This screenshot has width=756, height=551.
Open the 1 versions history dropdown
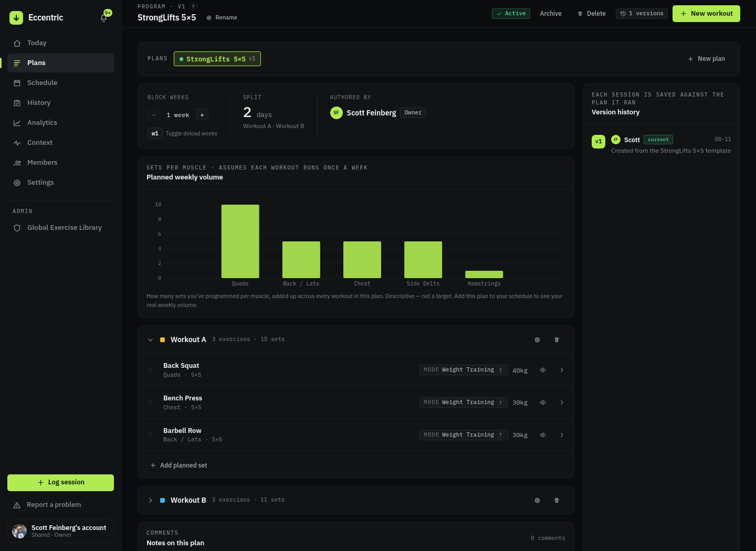(642, 14)
